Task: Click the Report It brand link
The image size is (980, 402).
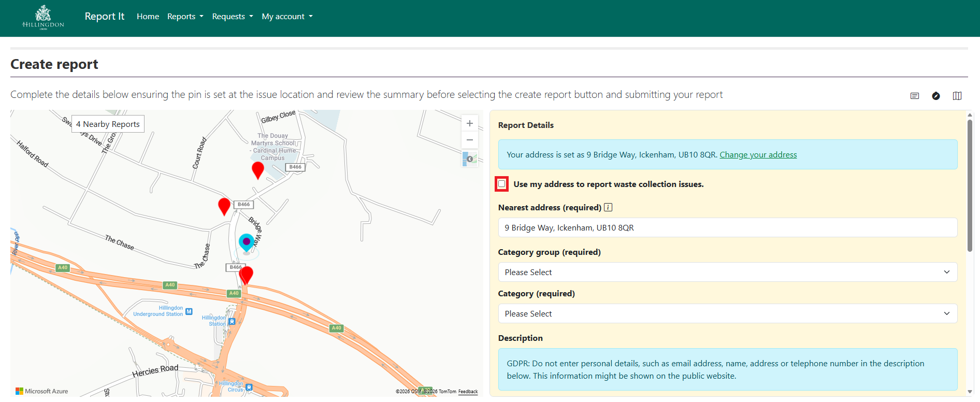Action: [105, 16]
